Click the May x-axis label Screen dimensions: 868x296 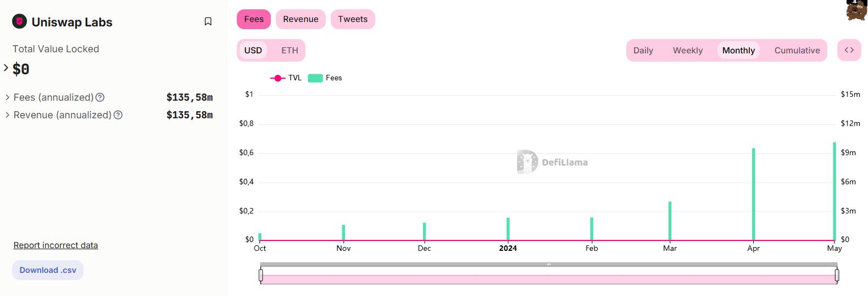(x=834, y=249)
